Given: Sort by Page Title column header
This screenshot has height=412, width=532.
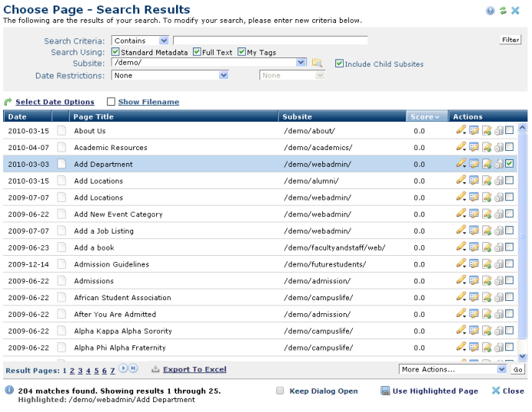Looking at the screenshot, I should [93, 117].
